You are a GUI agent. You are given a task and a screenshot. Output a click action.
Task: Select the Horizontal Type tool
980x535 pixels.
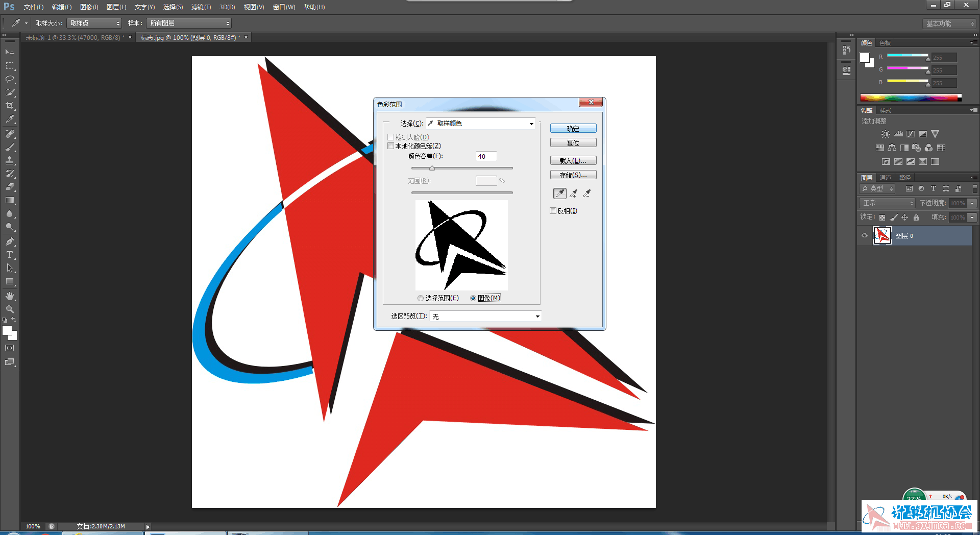[x=9, y=255]
